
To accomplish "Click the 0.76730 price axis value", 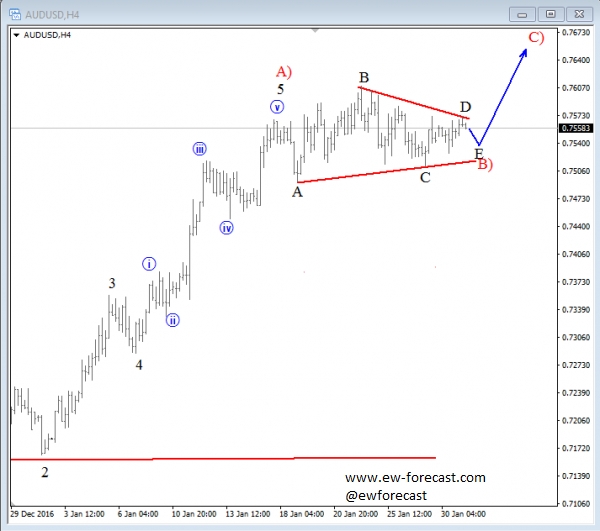I will coord(576,33).
